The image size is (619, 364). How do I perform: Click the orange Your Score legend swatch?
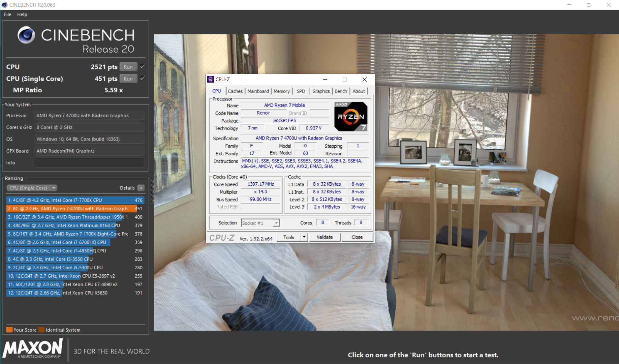point(9,330)
